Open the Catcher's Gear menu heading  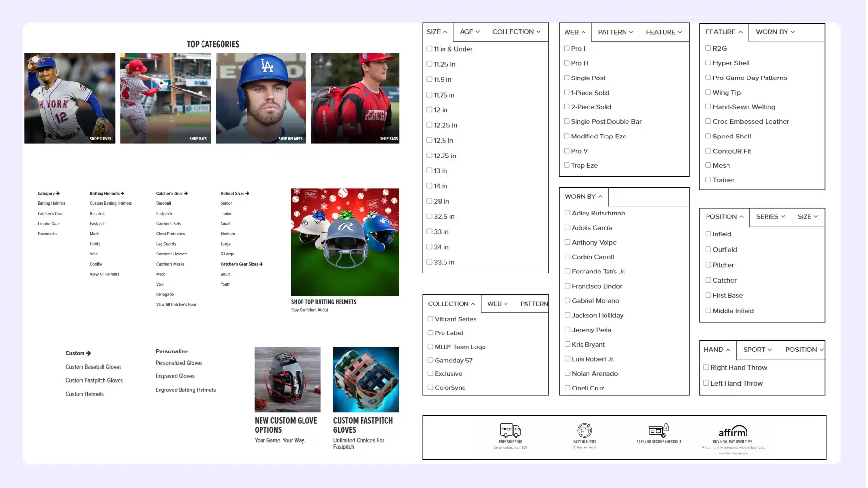tap(172, 194)
